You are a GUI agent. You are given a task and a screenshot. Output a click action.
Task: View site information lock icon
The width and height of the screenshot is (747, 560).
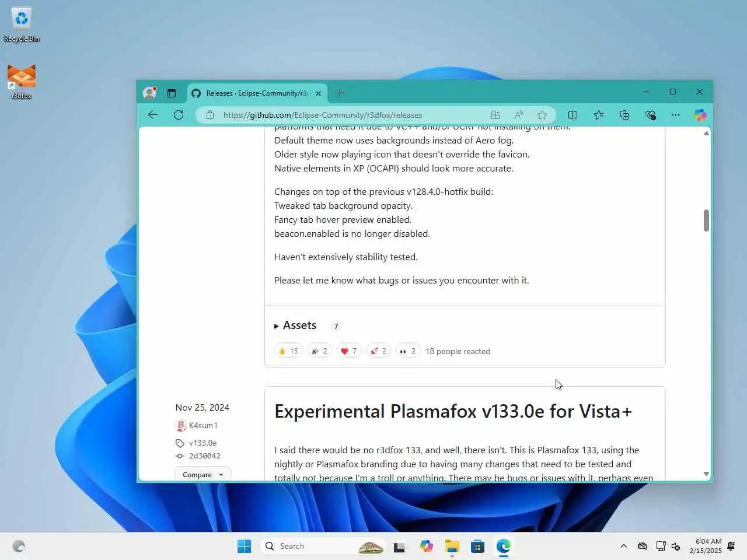tap(210, 115)
